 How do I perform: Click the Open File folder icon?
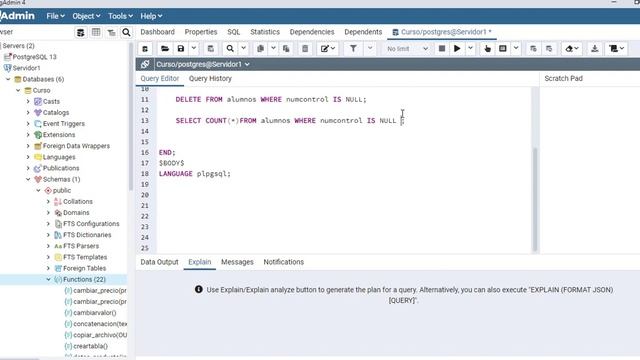(x=165, y=49)
